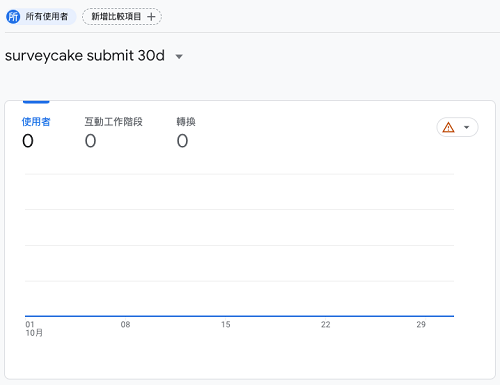
Task: Click the 15 date label on chart axis
Action: click(226, 324)
